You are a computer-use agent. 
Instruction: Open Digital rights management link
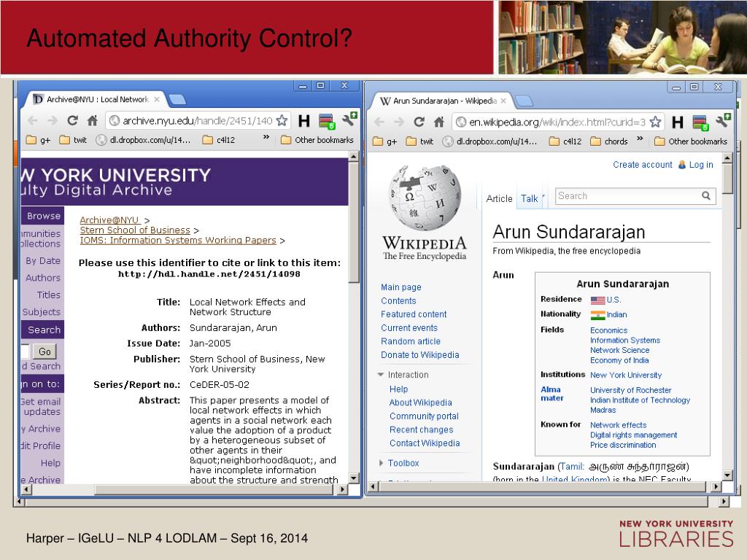(634, 435)
